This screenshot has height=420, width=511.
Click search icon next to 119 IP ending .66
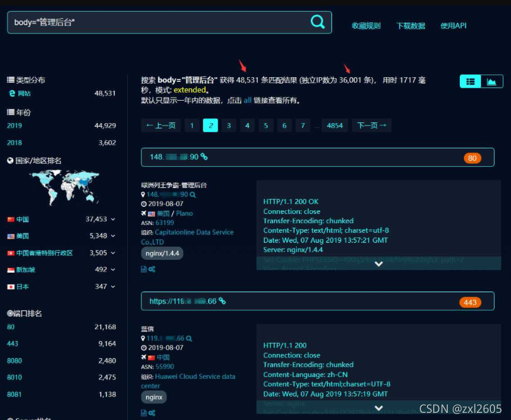189,339
